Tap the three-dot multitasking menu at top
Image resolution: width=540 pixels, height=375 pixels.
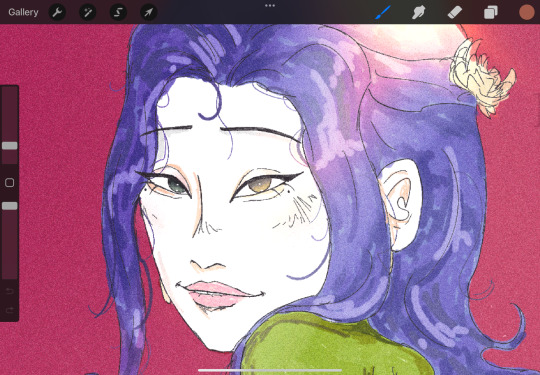(x=270, y=6)
